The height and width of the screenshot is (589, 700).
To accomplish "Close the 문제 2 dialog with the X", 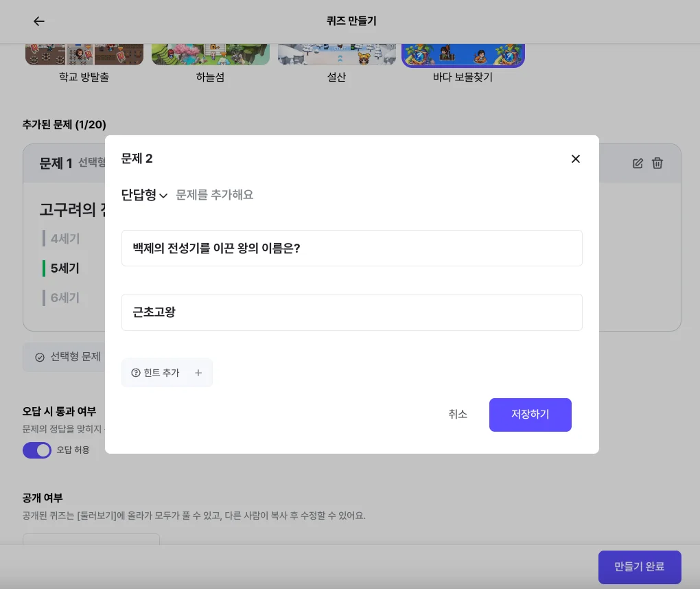I will (576, 159).
